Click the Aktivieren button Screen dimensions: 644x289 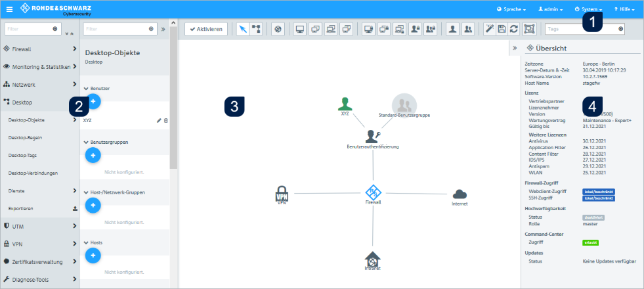click(206, 29)
